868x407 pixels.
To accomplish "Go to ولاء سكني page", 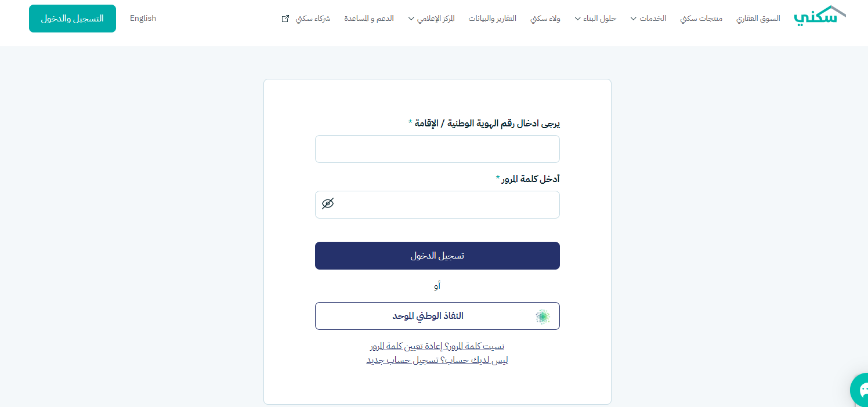I will click(545, 19).
